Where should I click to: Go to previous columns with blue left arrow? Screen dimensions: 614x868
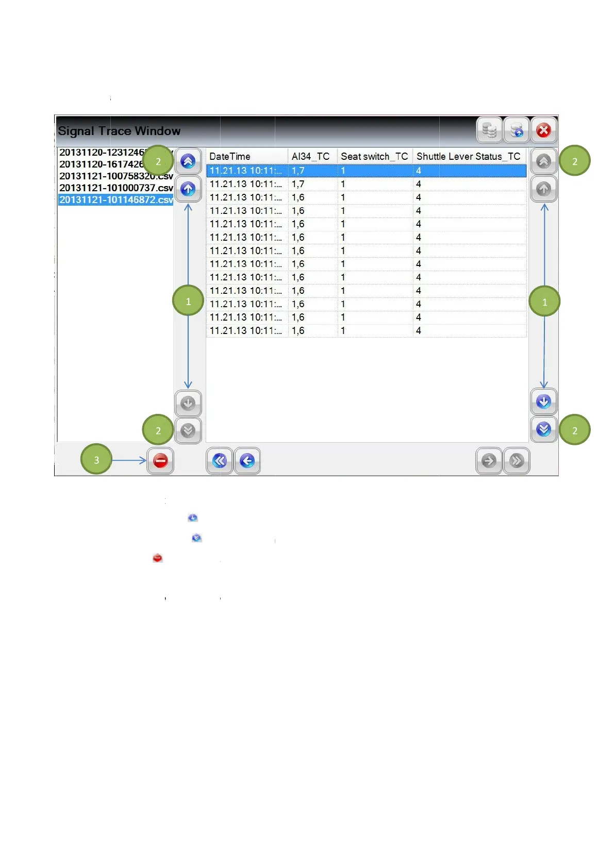[x=247, y=460]
